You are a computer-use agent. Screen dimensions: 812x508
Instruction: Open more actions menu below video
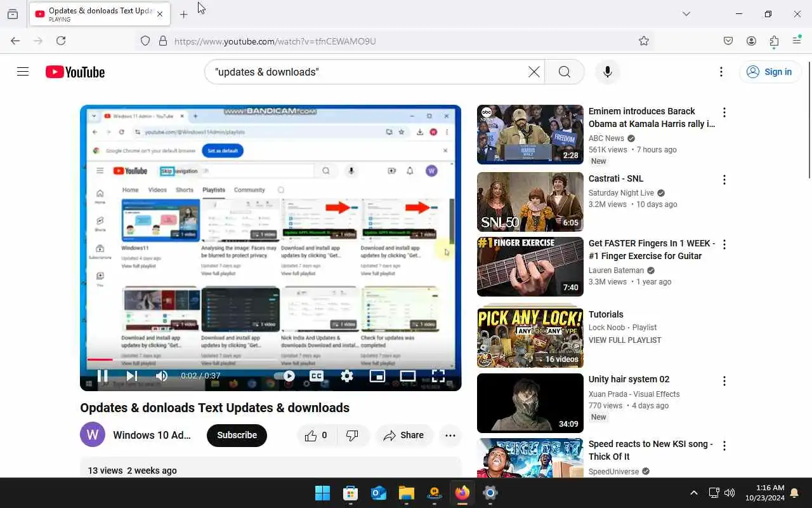point(450,436)
